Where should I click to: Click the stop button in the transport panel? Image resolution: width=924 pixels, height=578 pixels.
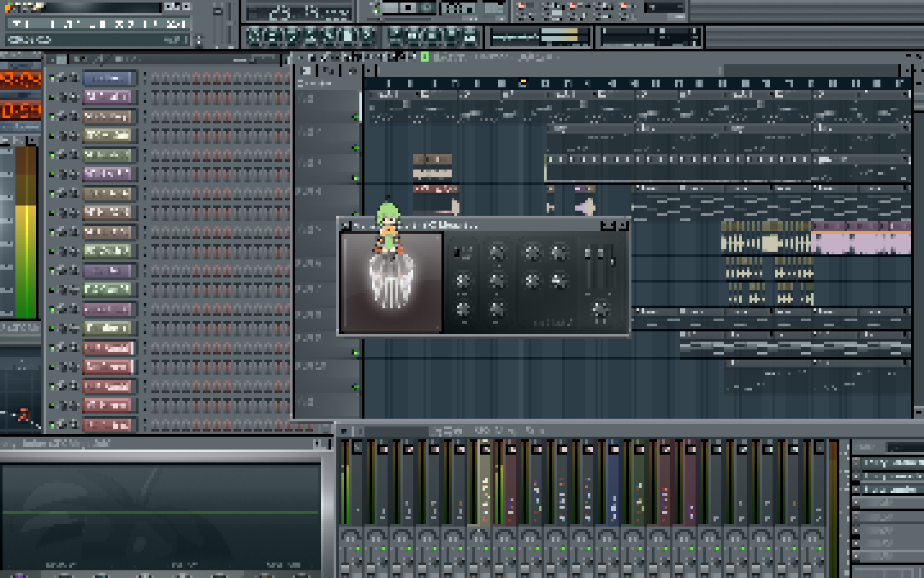[409, 8]
